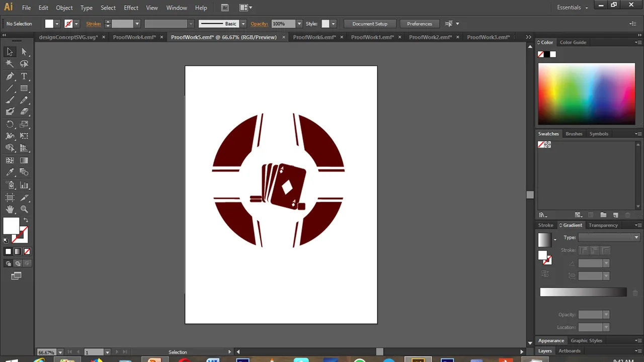Switch to the Artboards tab

[570, 351]
